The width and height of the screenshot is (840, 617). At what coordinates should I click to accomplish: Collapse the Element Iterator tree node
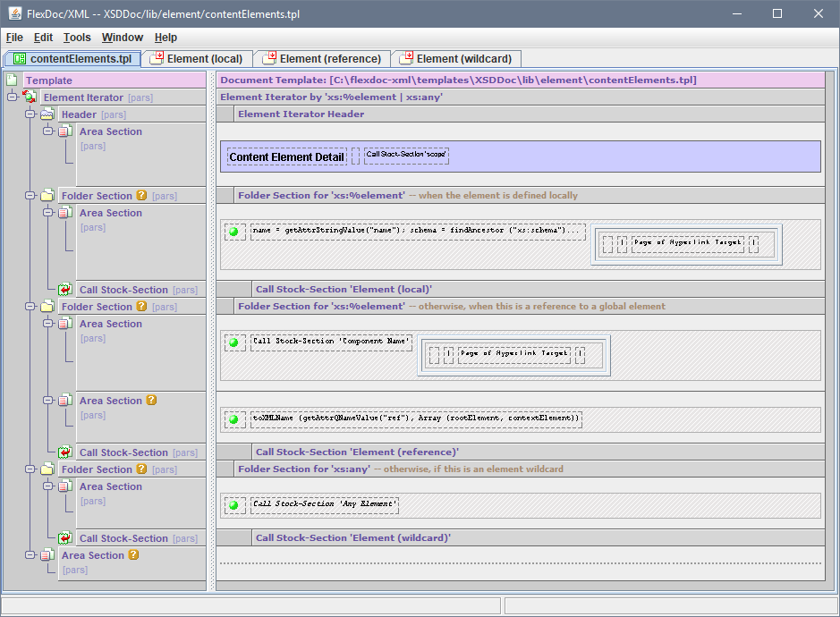click(x=12, y=97)
